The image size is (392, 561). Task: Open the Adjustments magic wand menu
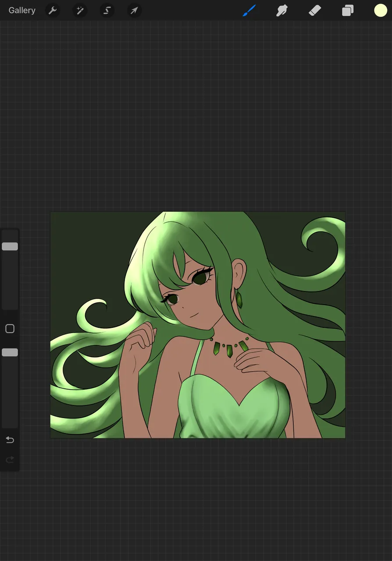80,10
